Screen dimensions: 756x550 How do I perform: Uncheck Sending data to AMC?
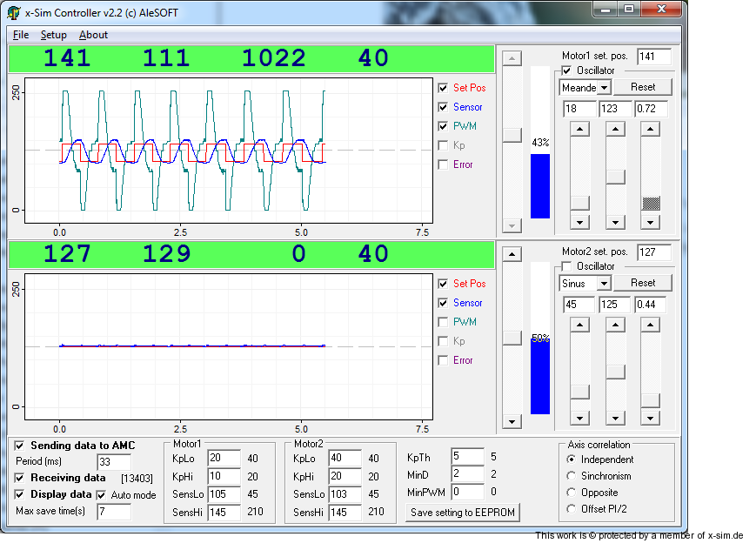point(20,446)
